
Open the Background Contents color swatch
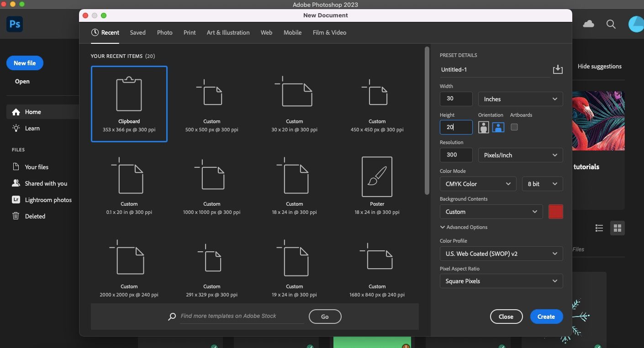pos(556,212)
